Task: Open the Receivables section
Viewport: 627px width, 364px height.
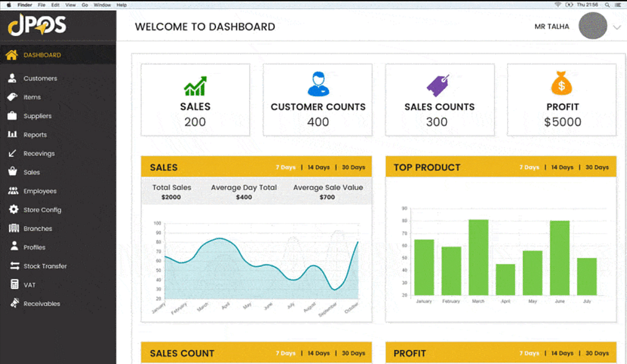Action: [42, 303]
